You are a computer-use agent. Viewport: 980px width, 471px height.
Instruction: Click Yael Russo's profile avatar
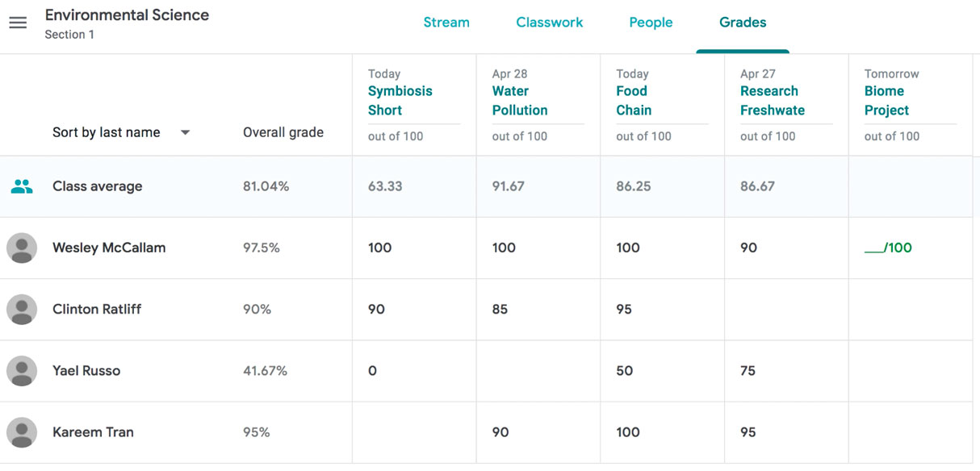point(22,371)
